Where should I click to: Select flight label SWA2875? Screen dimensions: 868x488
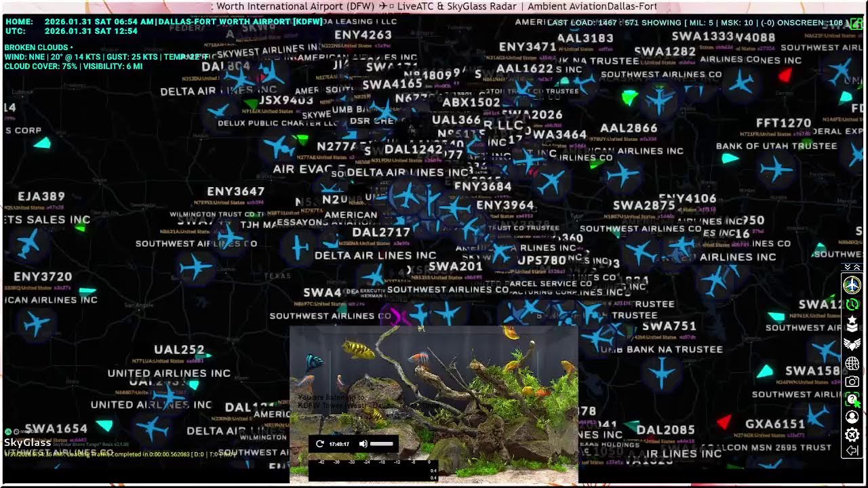pyautogui.click(x=644, y=205)
